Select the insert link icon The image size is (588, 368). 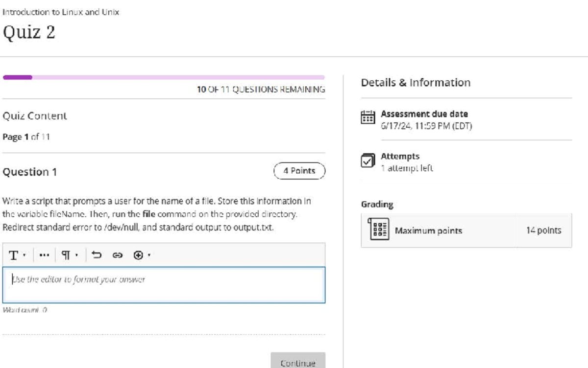(118, 255)
